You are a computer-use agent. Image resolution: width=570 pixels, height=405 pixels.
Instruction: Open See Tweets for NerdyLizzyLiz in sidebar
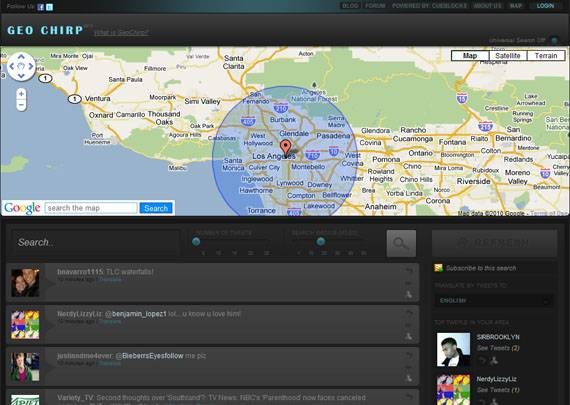point(498,390)
